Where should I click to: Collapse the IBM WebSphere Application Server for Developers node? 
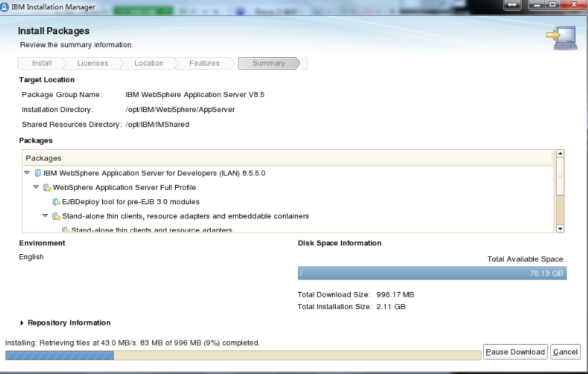tap(27, 173)
